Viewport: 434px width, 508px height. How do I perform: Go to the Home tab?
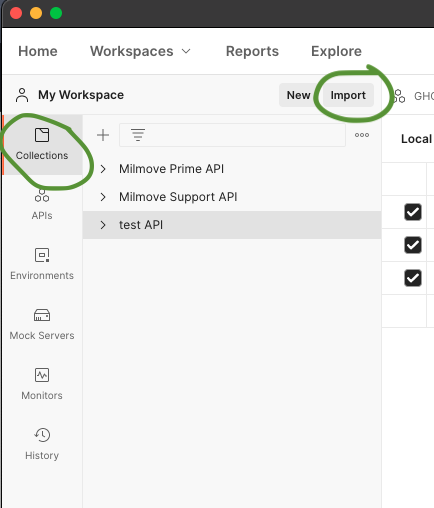pyautogui.click(x=38, y=51)
